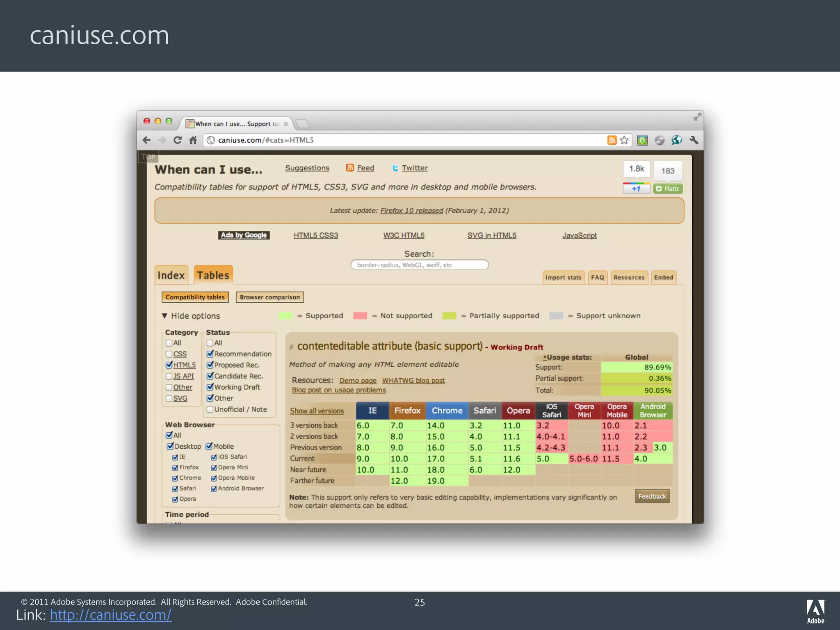Viewport: 840px width, 630px height.
Task: Switch to Browser comparison view
Action: pyautogui.click(x=270, y=297)
